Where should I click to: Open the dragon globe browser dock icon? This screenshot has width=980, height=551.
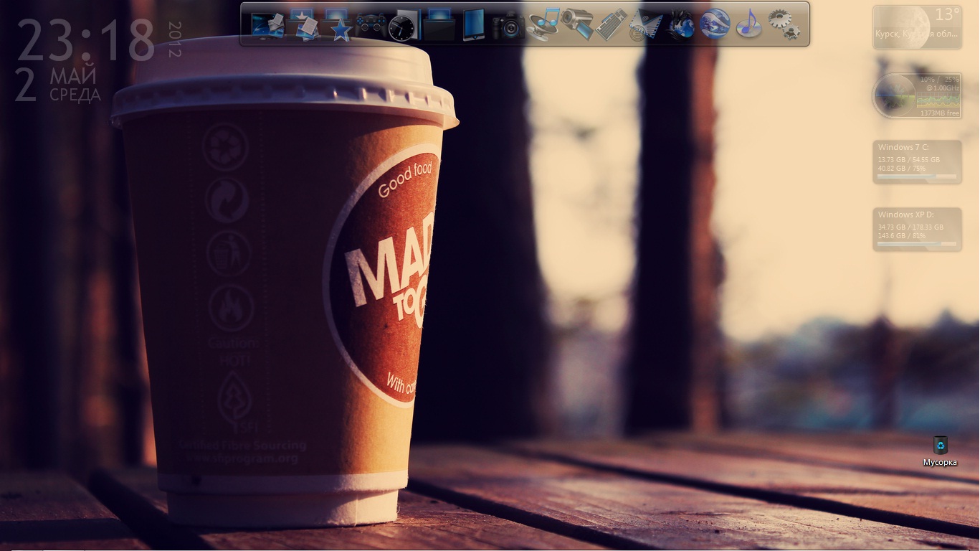click(x=681, y=25)
